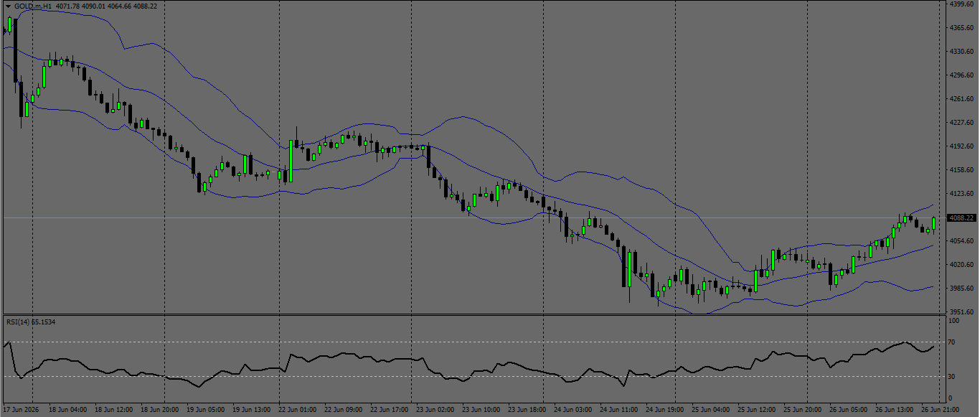Click the 18 Jun 12:00 time label
The height and width of the screenshot is (417, 980).
(x=114, y=409)
